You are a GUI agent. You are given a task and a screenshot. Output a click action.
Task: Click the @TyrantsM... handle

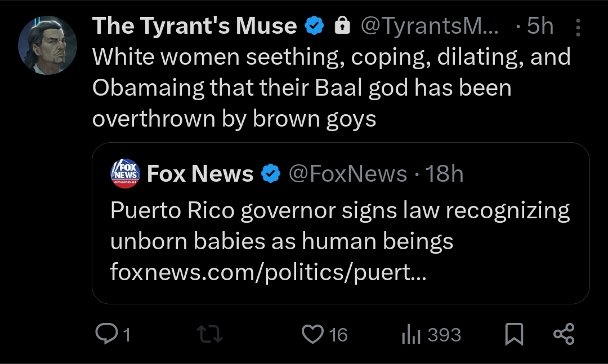coord(430,26)
